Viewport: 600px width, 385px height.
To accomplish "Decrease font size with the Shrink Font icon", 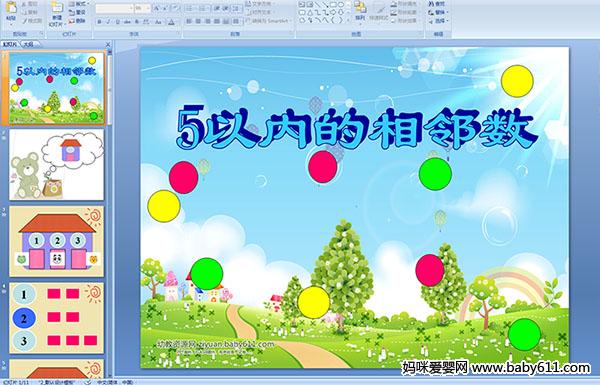I will (x=165, y=8).
